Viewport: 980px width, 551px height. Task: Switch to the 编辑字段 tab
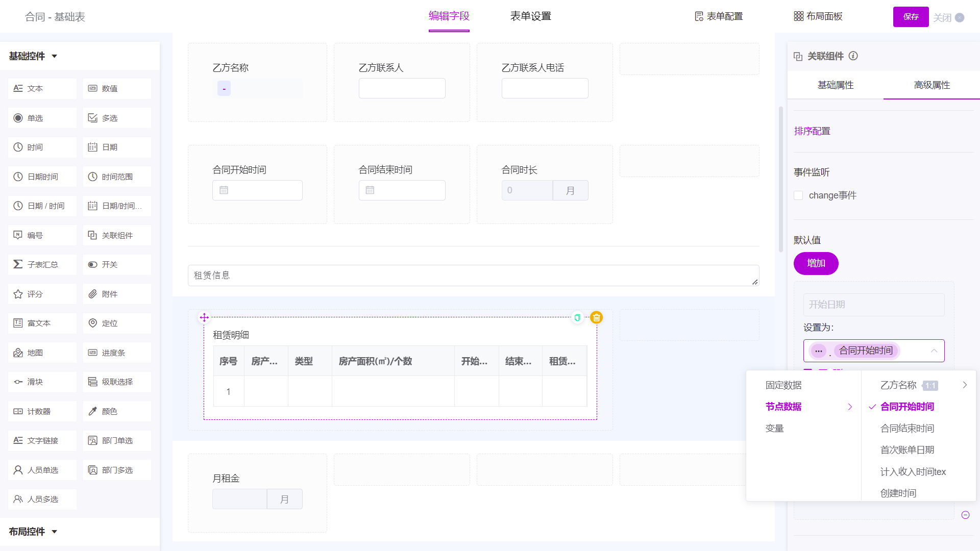tap(449, 16)
